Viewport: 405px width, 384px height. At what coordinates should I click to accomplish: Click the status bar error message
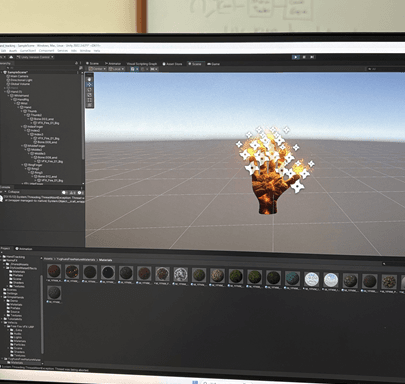click(45, 370)
